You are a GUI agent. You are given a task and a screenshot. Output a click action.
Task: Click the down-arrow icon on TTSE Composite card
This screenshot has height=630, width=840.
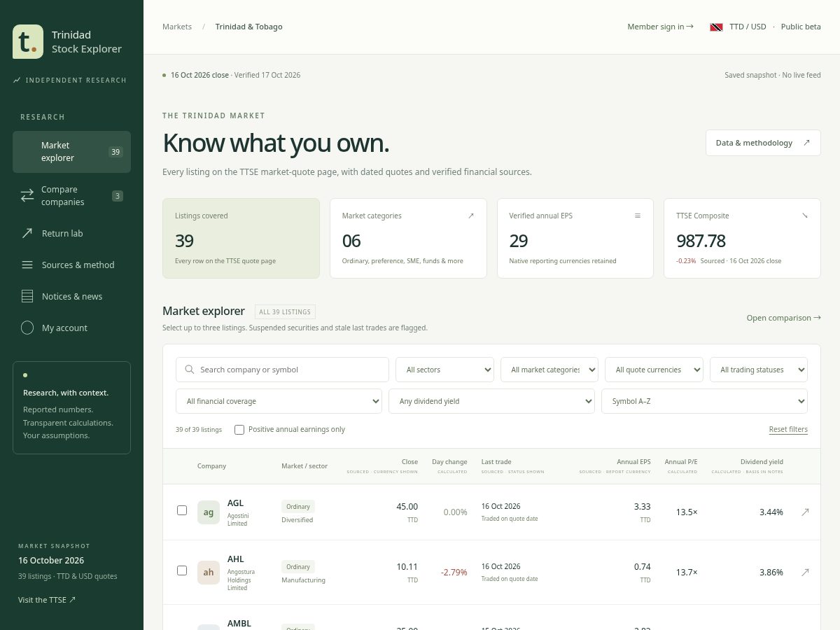(805, 216)
